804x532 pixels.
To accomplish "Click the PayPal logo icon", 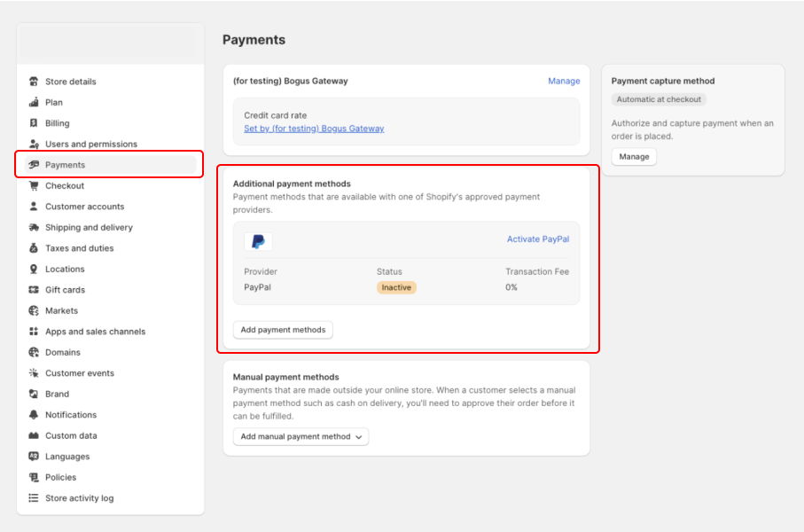I will 258,241.
